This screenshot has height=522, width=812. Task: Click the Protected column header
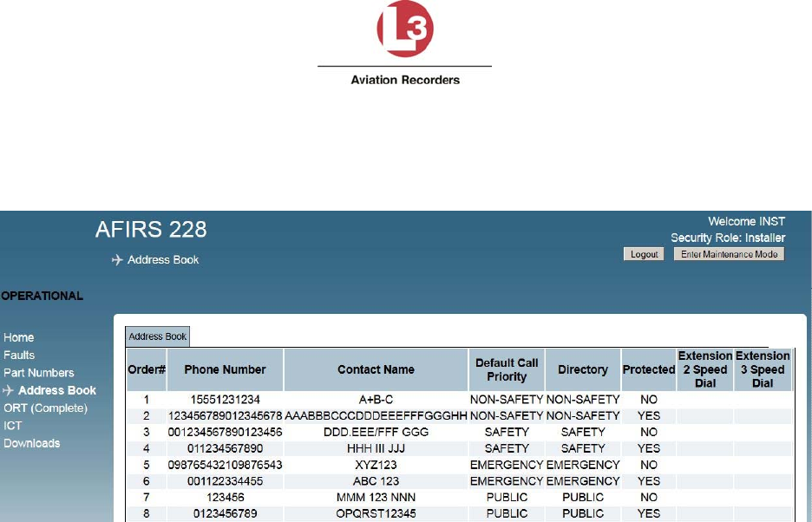coord(648,369)
